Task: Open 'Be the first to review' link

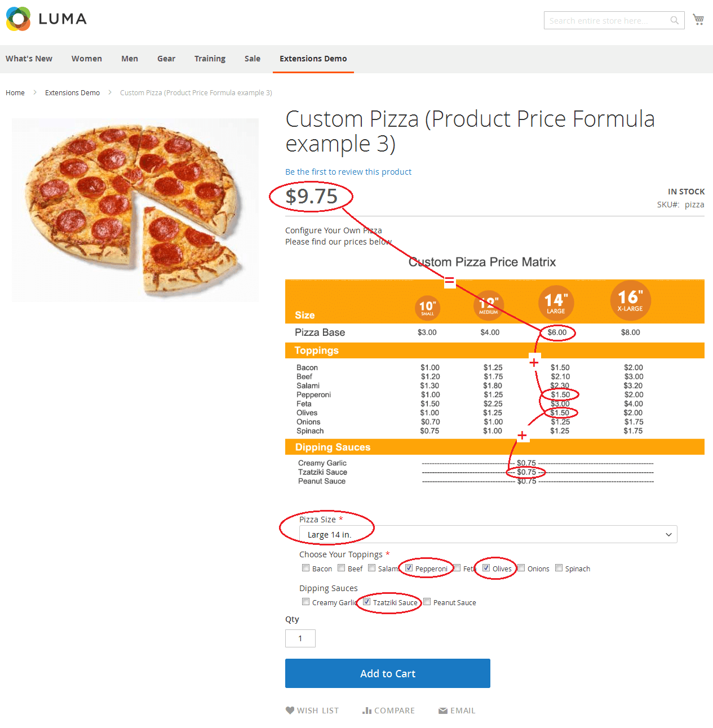Action: [x=348, y=172]
